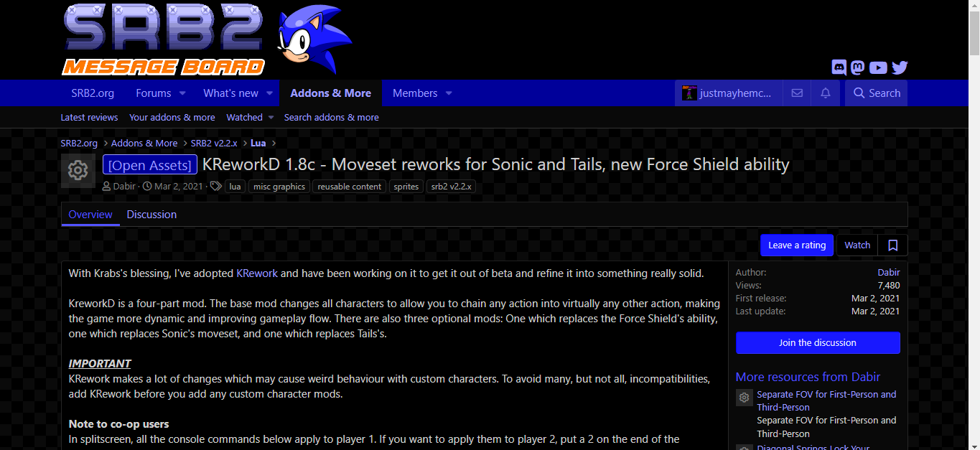Click the page vertical scrollbar
The width and height of the screenshot is (980, 450).
pyautogui.click(x=974, y=225)
